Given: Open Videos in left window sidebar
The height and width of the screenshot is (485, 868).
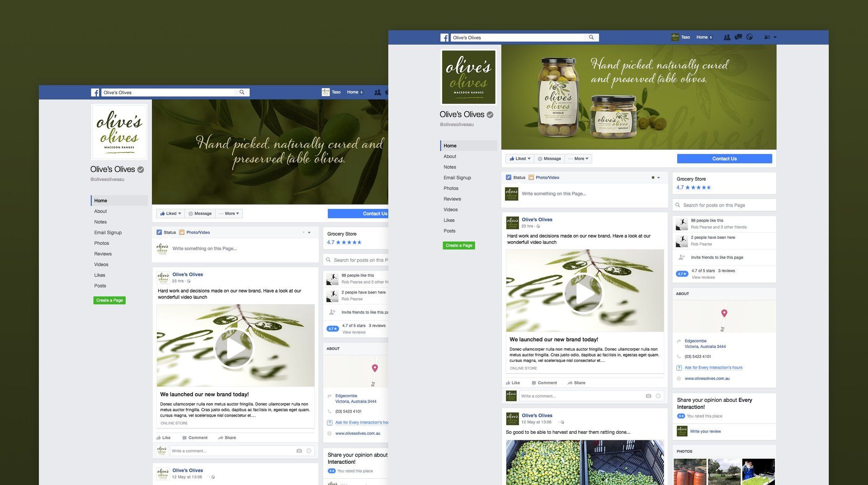Looking at the screenshot, I should [101, 265].
